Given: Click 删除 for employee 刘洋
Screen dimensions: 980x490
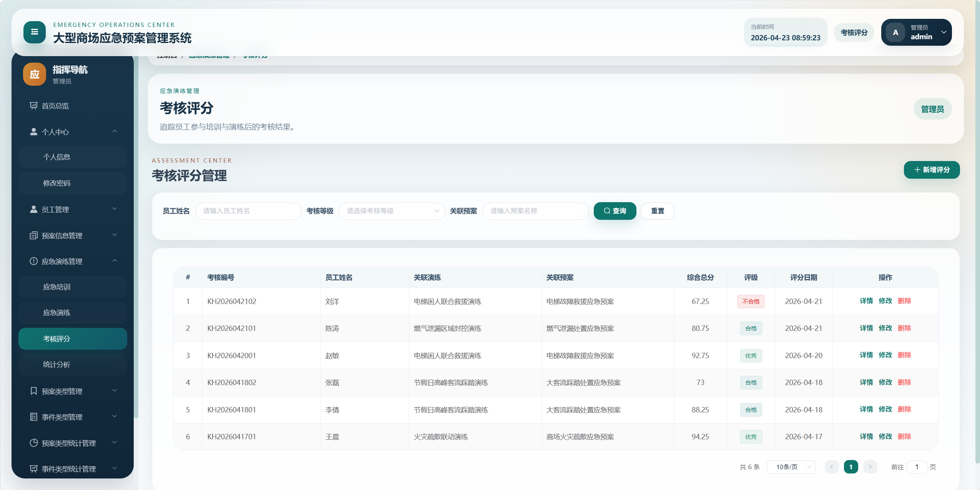Looking at the screenshot, I should pyautogui.click(x=904, y=301).
